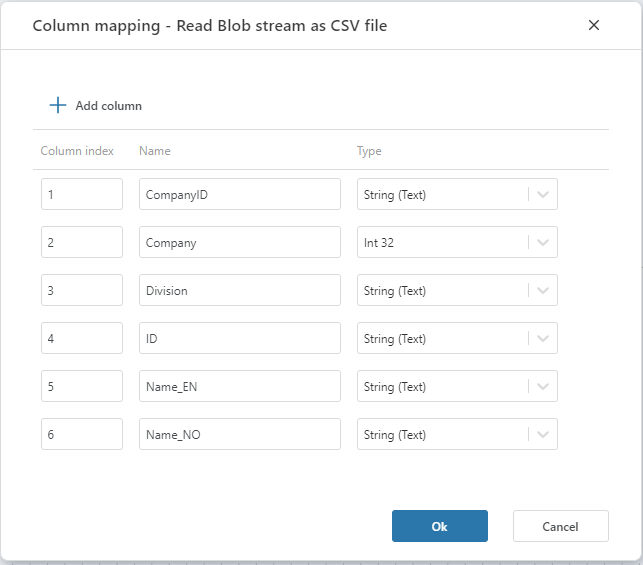Expand the type dropdown for ID row
This screenshot has height=565, width=643.
click(543, 339)
